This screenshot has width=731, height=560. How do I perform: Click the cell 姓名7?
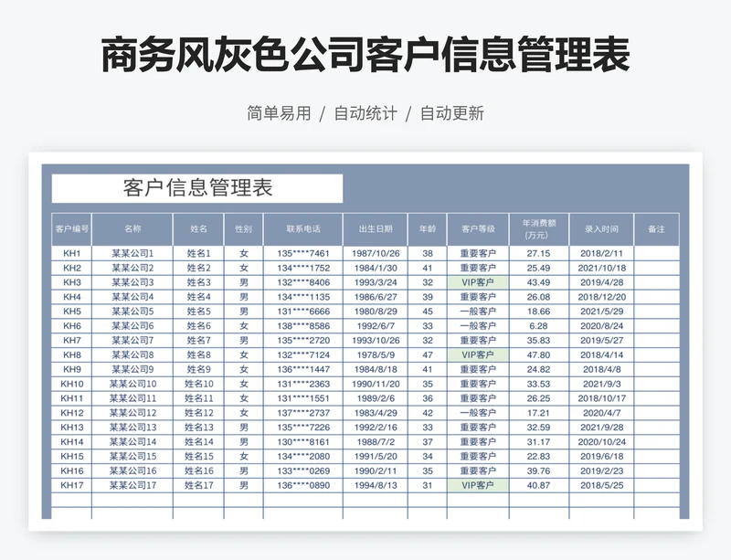click(x=198, y=341)
